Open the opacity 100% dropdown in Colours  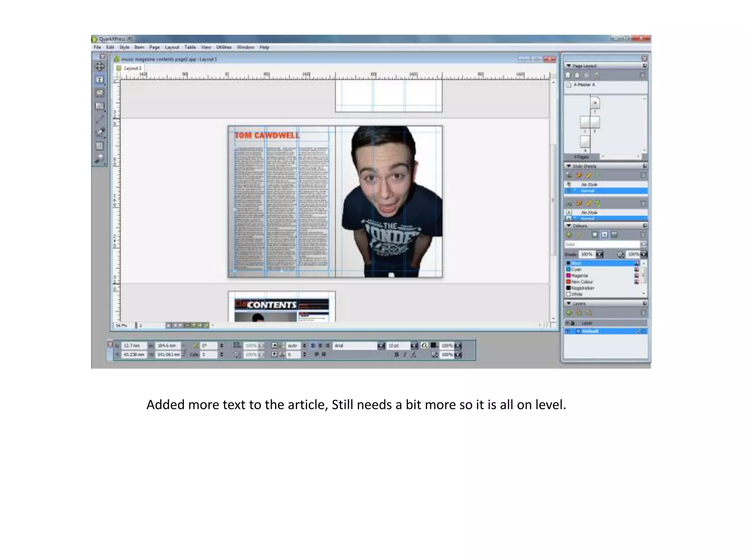point(644,254)
